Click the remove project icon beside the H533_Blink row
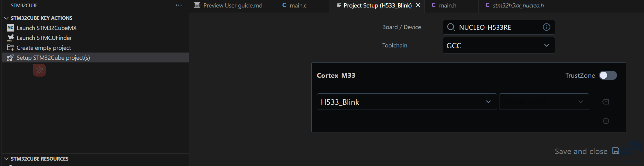The image size is (644, 166). [606, 102]
